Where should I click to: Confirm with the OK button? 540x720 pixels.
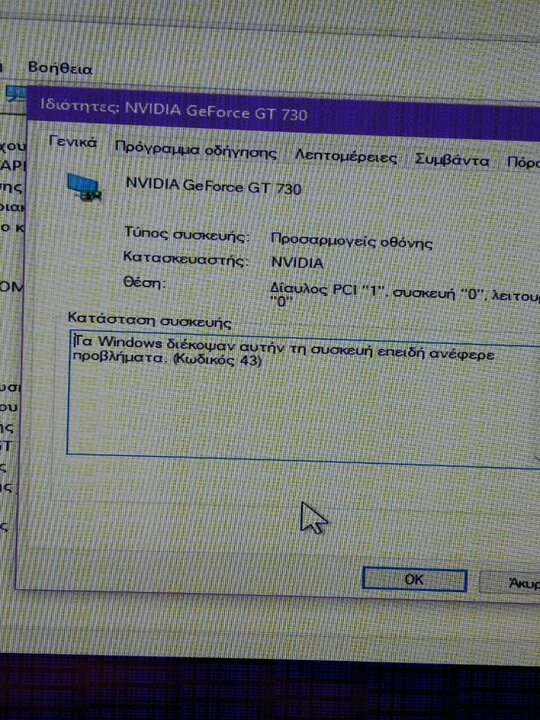[415, 579]
